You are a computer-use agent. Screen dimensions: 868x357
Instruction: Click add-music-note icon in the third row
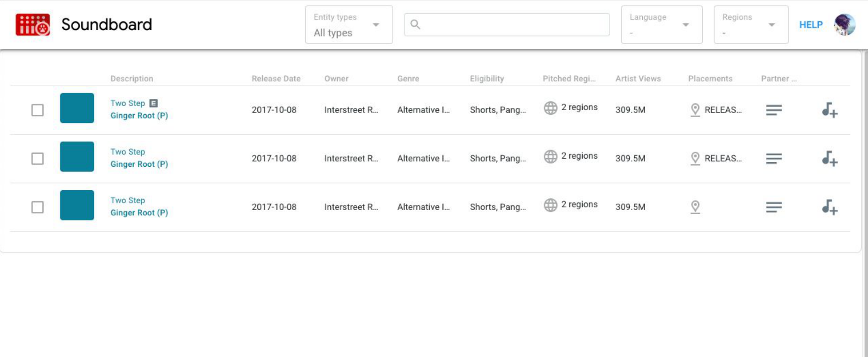pyautogui.click(x=830, y=207)
